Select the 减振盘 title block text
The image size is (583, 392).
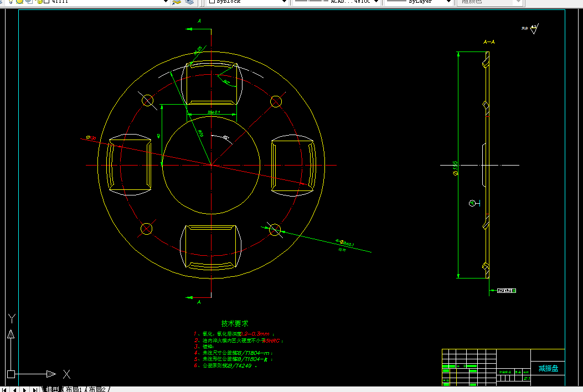point(549,369)
